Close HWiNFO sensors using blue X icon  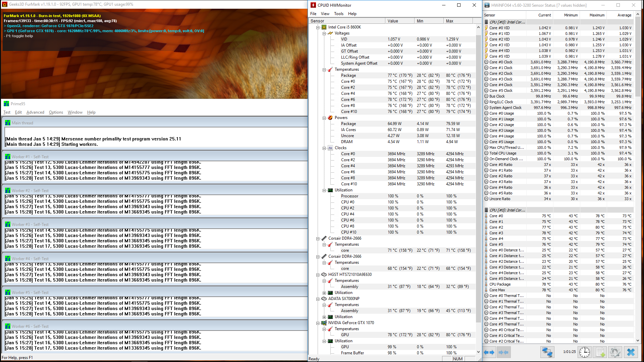631,352
